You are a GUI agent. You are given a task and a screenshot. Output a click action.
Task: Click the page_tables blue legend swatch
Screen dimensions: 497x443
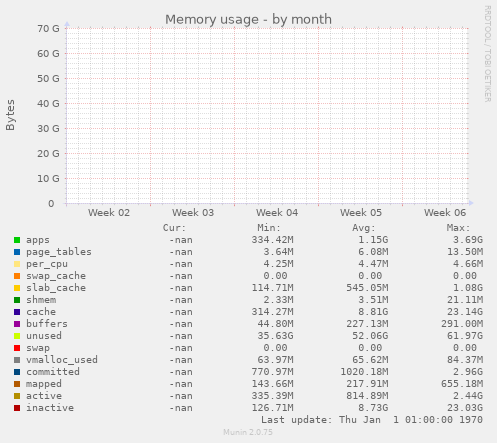click(17, 252)
